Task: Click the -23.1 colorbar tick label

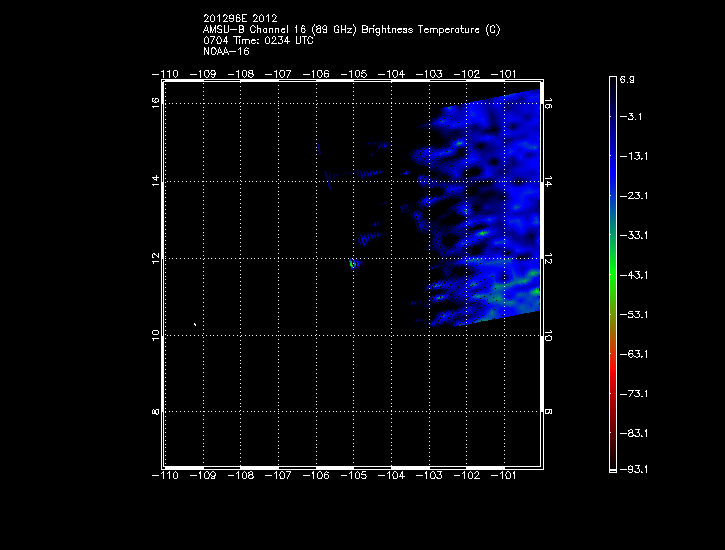Action: pyautogui.click(x=634, y=196)
